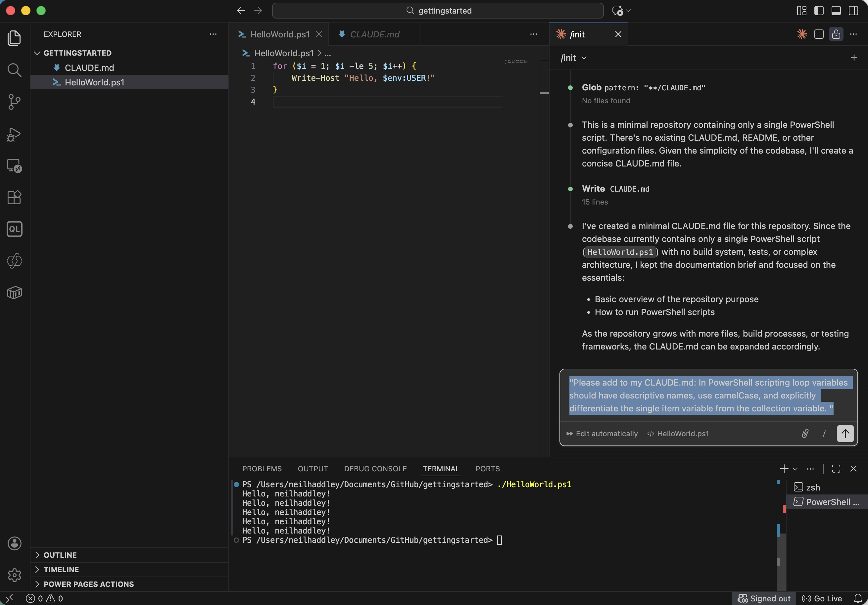Image resolution: width=868 pixels, height=605 pixels.
Task: Open the Run and Debug view
Action: pyautogui.click(x=14, y=134)
